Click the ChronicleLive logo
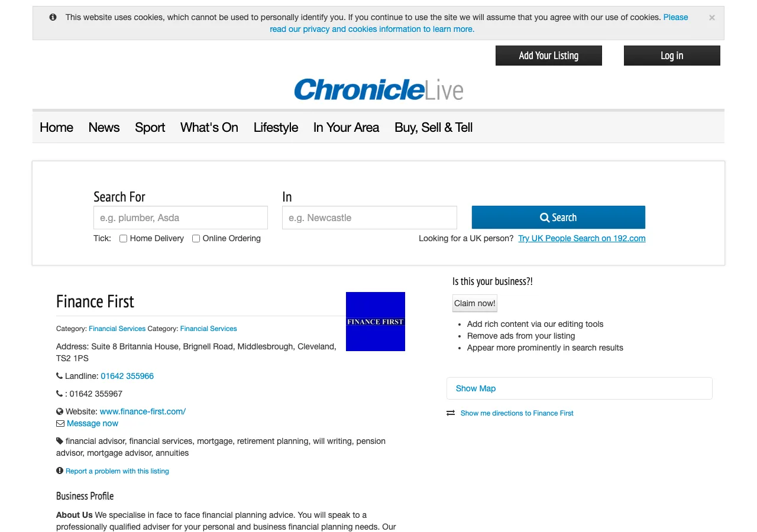 (x=378, y=90)
